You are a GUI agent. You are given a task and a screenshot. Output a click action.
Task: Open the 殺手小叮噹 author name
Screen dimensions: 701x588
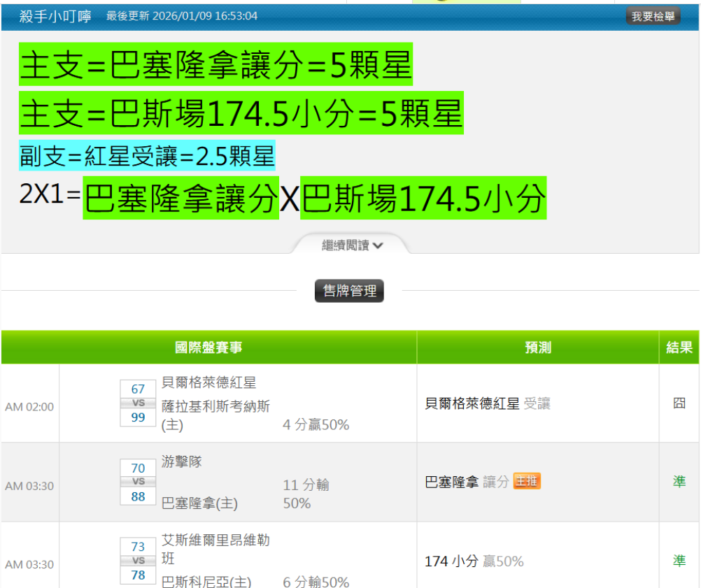point(55,16)
